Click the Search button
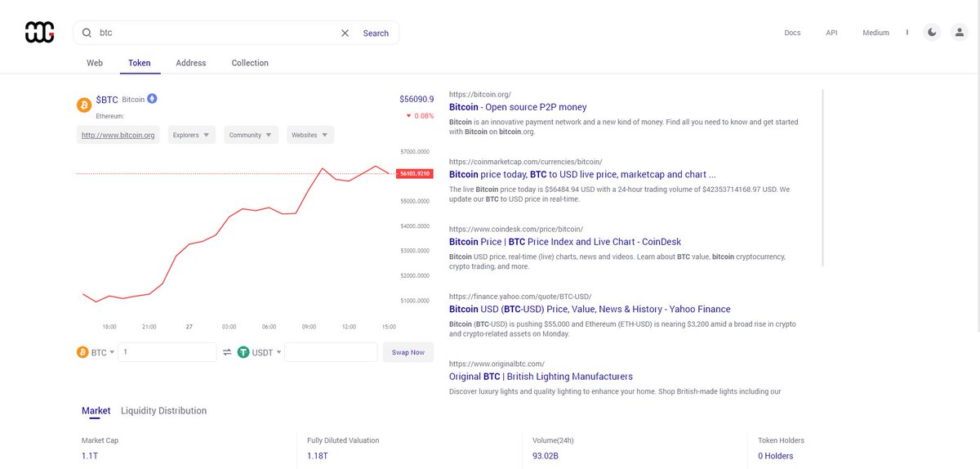Image resolution: width=980 pixels, height=469 pixels. tap(376, 33)
